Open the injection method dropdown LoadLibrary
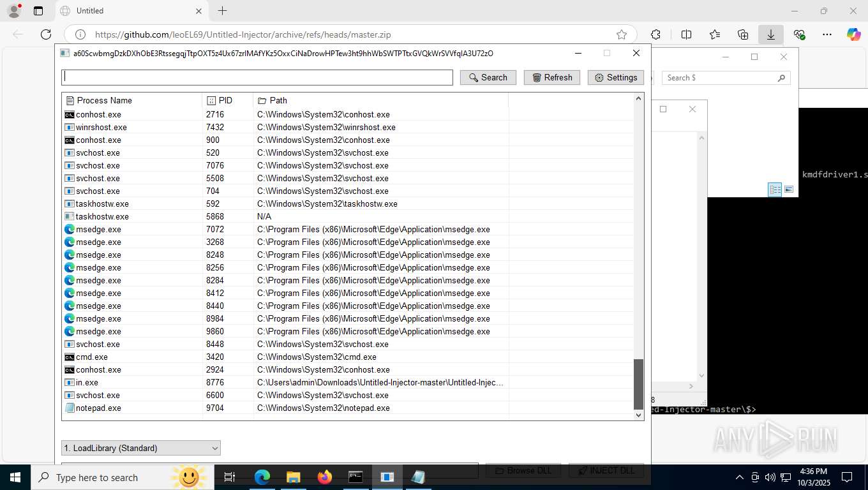 tap(141, 448)
